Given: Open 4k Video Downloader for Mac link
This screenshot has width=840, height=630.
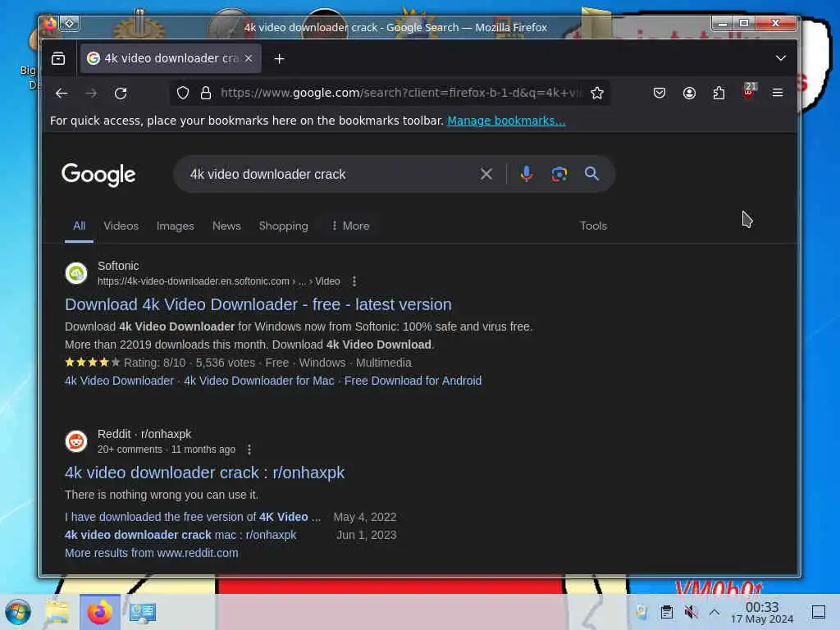Looking at the screenshot, I should click(258, 381).
